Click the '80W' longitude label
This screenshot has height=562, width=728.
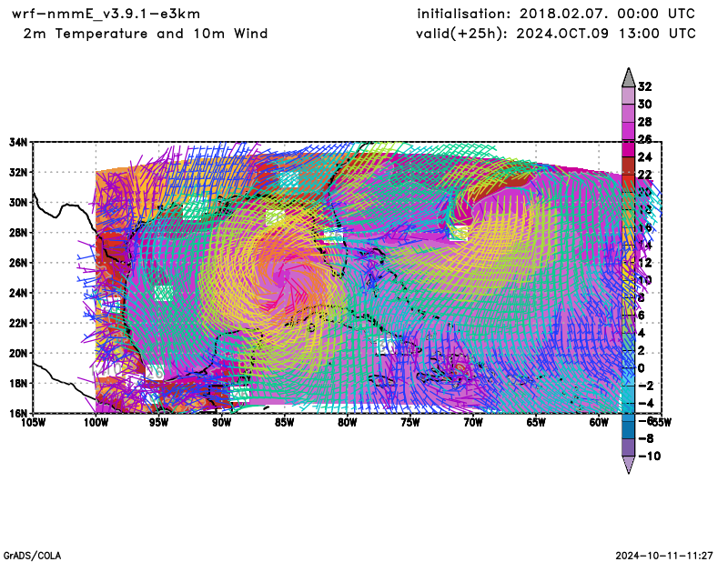(x=348, y=422)
